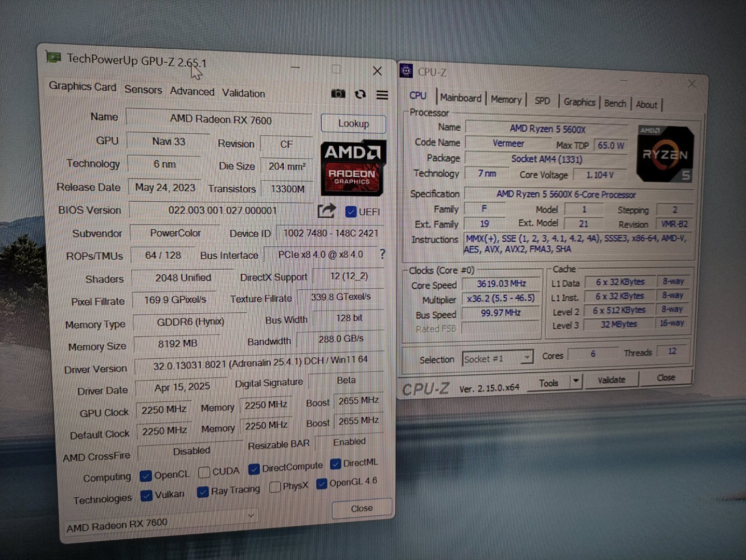Open the Memory tab in CPU-Z

(506, 99)
